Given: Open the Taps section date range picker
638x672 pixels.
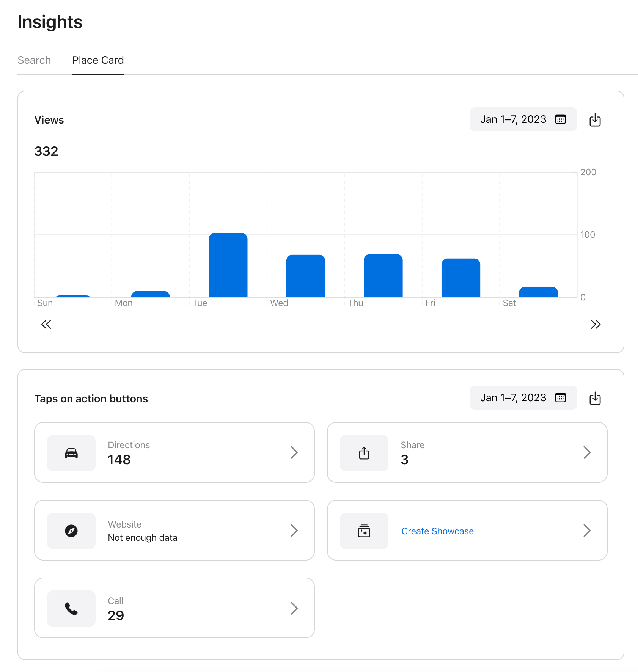Looking at the screenshot, I should pos(523,398).
